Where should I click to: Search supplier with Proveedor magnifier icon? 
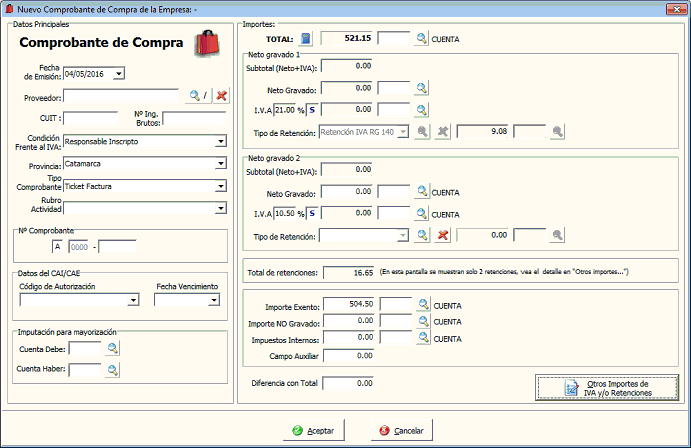[194, 96]
